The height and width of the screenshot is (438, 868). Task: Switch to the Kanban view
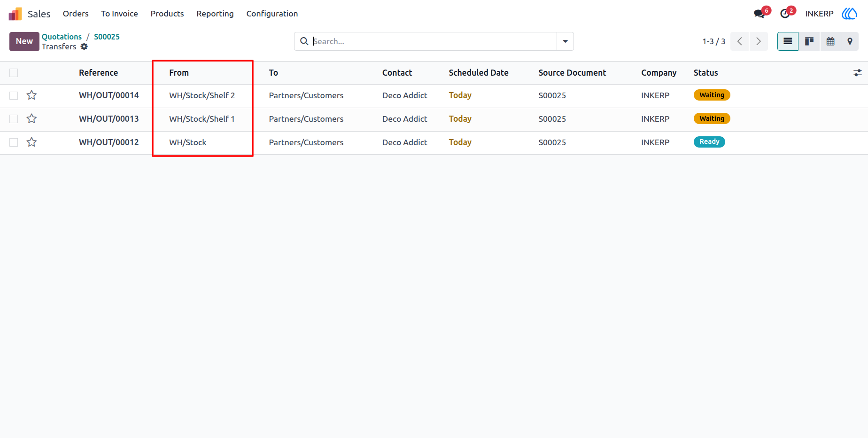click(809, 41)
